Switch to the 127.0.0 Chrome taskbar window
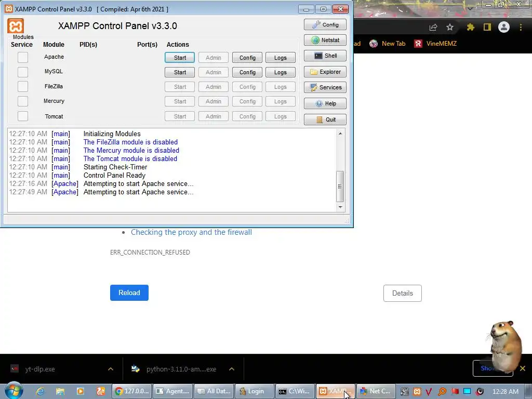 click(132, 391)
